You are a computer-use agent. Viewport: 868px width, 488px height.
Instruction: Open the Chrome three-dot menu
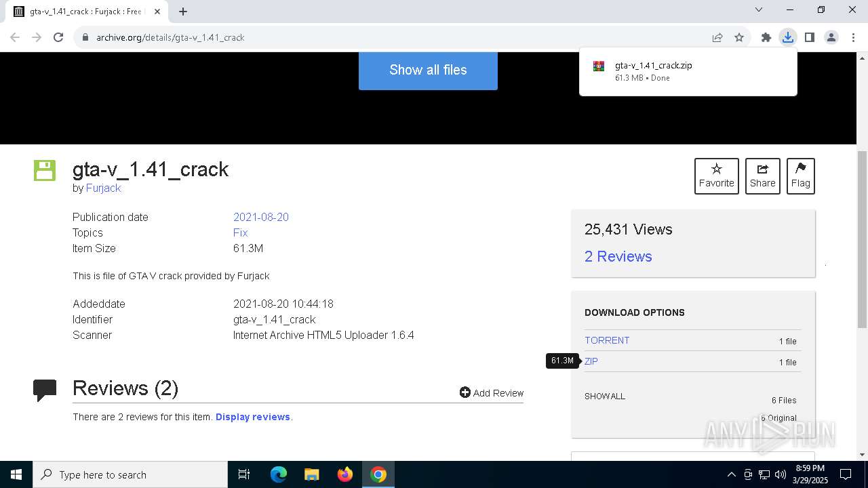click(x=853, y=37)
